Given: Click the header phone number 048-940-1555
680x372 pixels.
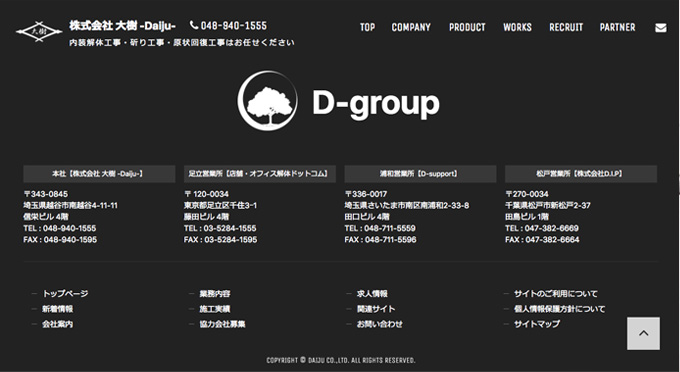Looking at the screenshot, I should tap(234, 26).
